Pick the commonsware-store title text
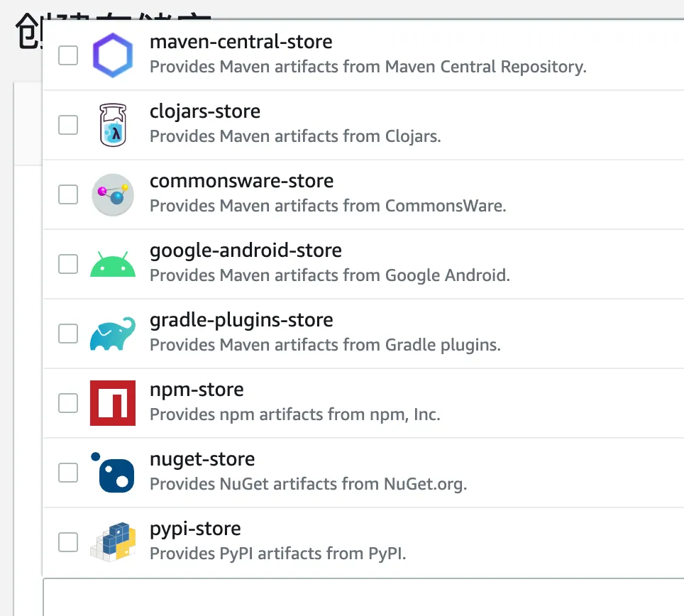Image resolution: width=684 pixels, height=616 pixels. point(241,181)
